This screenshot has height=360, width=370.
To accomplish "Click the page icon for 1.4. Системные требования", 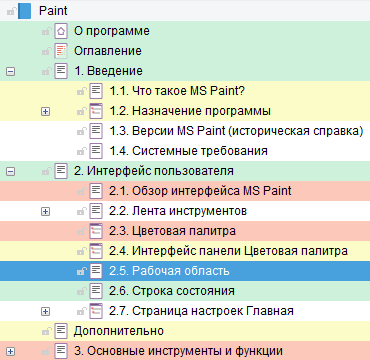I will tap(96, 151).
